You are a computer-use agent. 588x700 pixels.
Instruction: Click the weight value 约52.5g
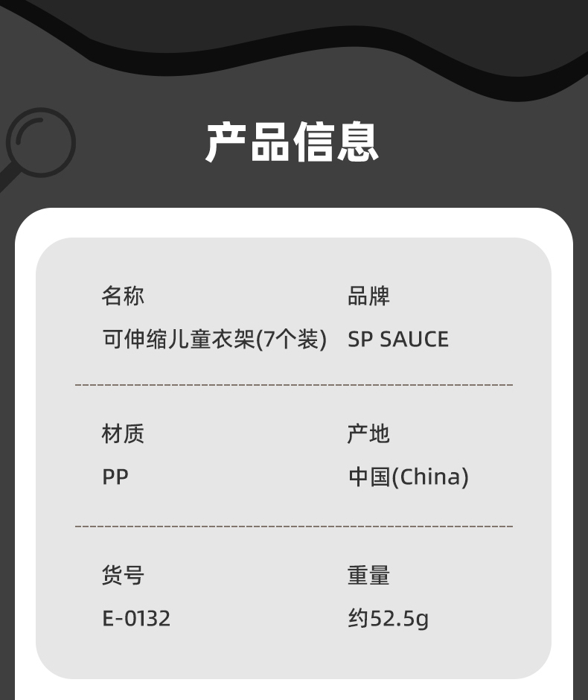click(x=388, y=618)
